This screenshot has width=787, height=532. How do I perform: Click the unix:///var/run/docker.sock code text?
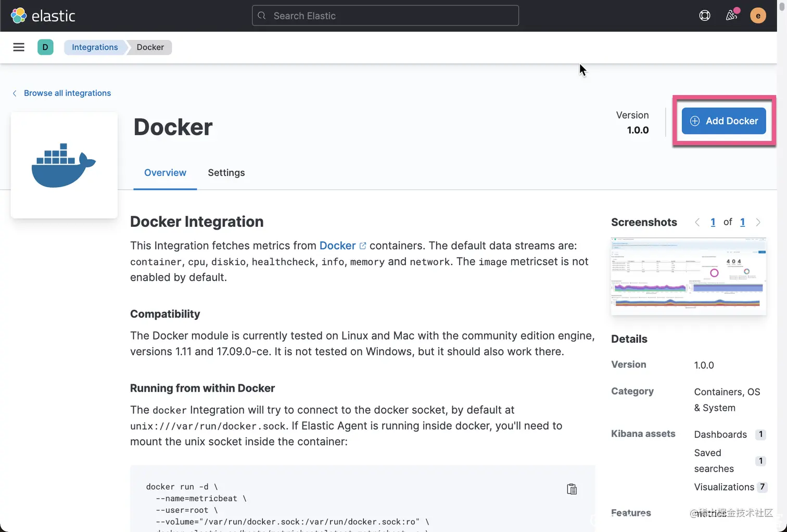(x=208, y=426)
